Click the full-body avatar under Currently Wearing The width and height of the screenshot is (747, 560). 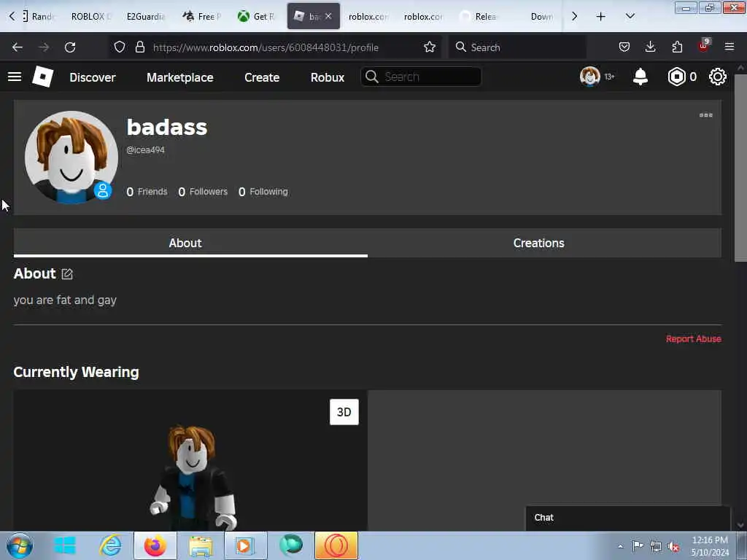[193, 478]
